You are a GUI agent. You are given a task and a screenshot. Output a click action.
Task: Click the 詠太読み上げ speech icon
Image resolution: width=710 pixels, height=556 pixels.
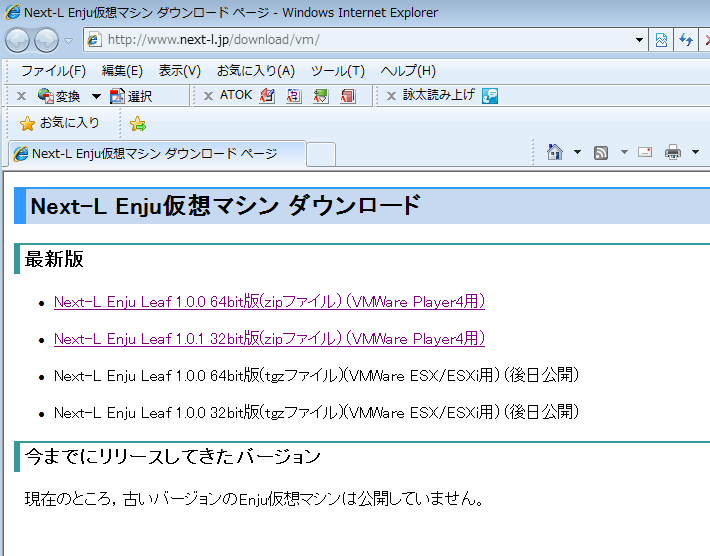tap(490, 96)
